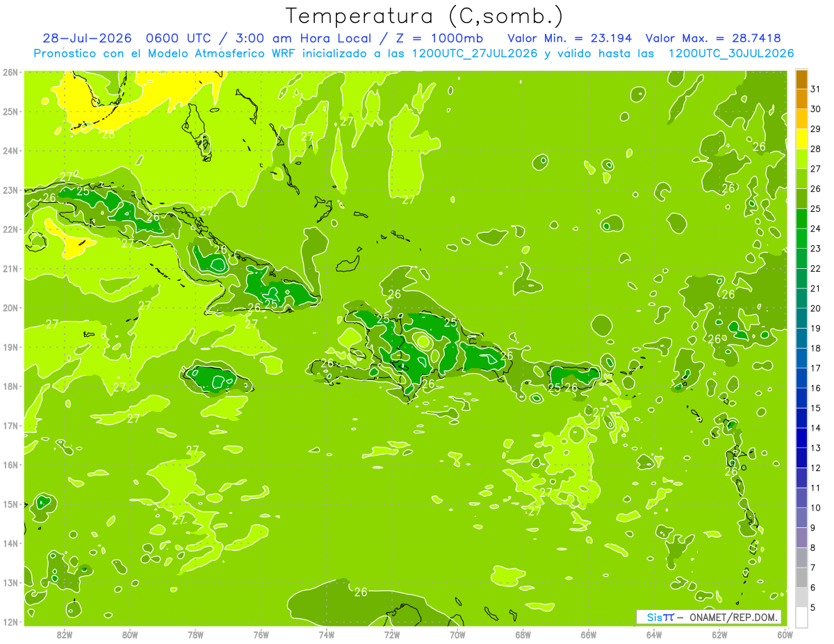Click the longitude axis label 74W

(327, 634)
